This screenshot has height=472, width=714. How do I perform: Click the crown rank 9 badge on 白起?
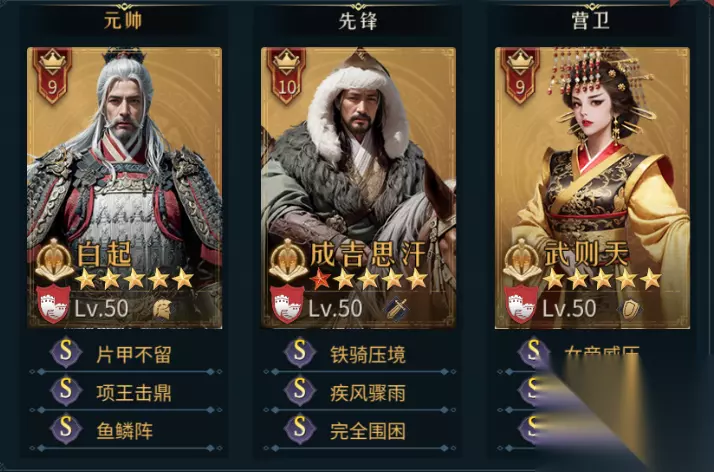tap(52, 75)
